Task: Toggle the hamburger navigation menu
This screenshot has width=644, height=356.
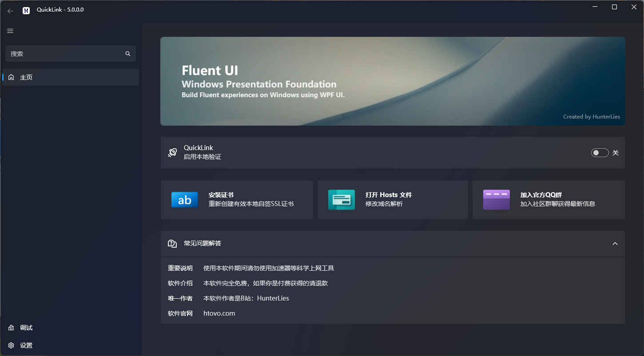Action: point(10,31)
